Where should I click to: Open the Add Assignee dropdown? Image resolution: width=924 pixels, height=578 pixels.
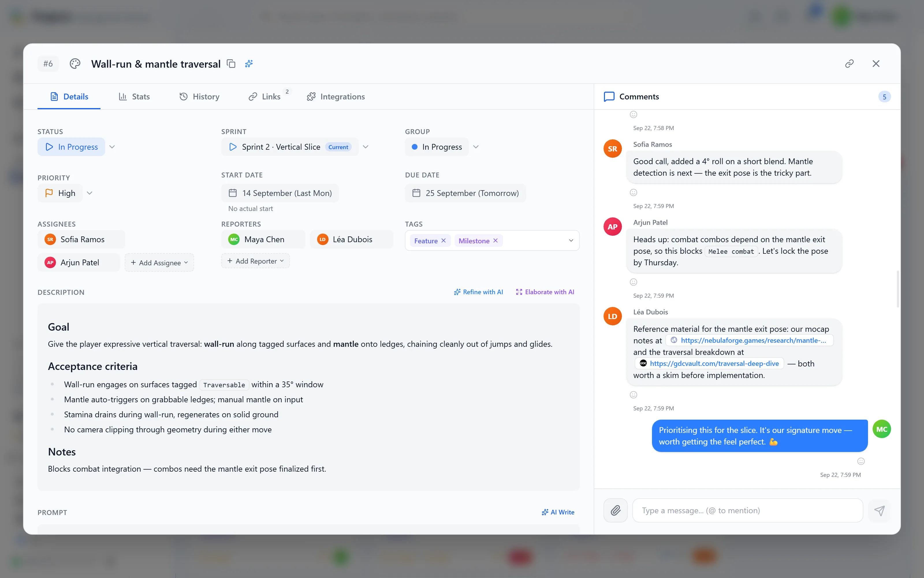[x=159, y=263]
